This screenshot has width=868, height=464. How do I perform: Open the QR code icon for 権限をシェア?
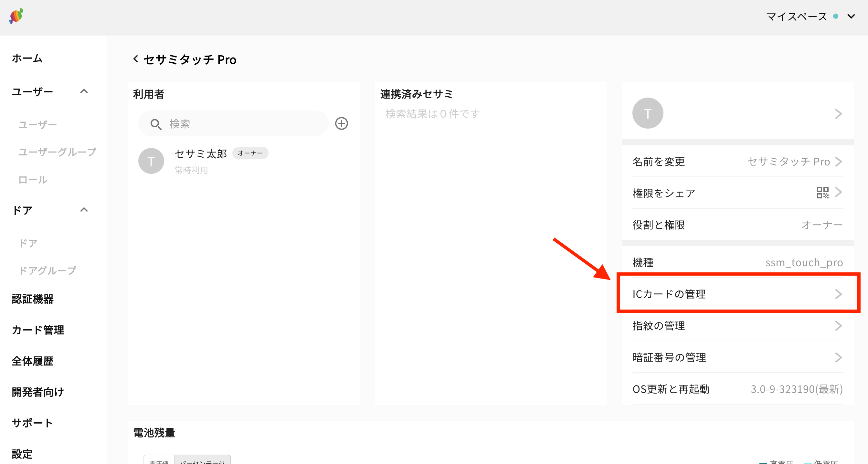coord(822,193)
